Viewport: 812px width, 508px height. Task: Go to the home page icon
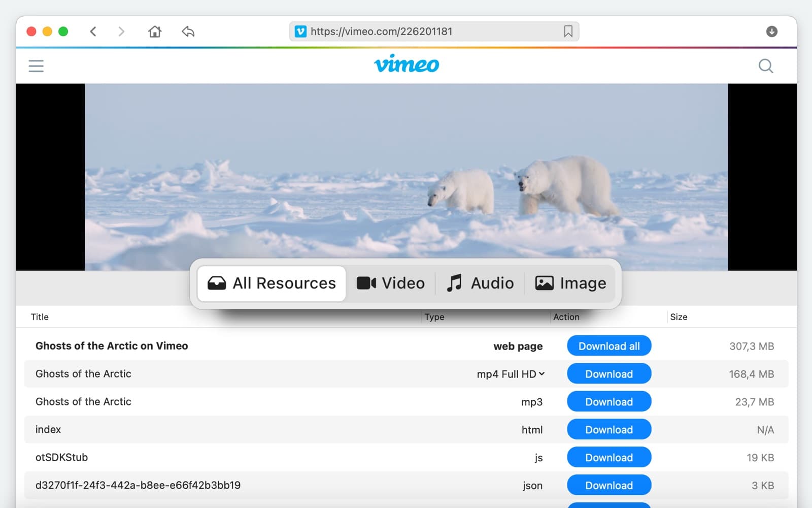(x=155, y=31)
